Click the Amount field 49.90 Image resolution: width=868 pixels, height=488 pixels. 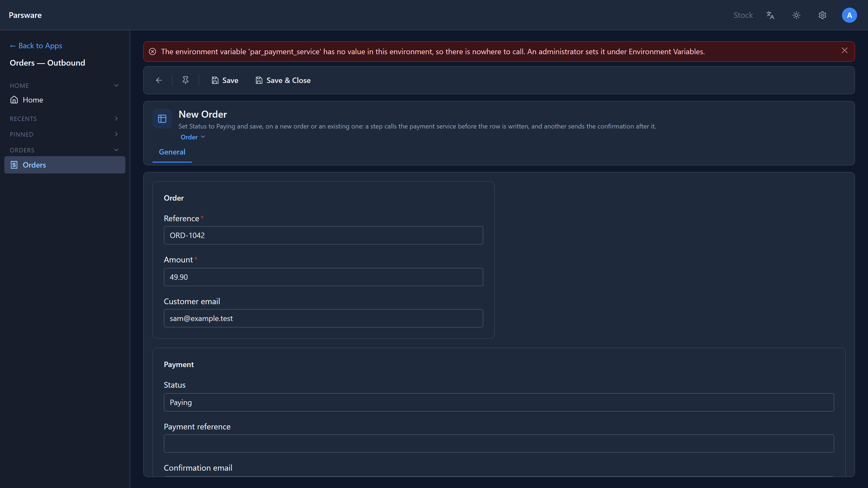click(323, 277)
